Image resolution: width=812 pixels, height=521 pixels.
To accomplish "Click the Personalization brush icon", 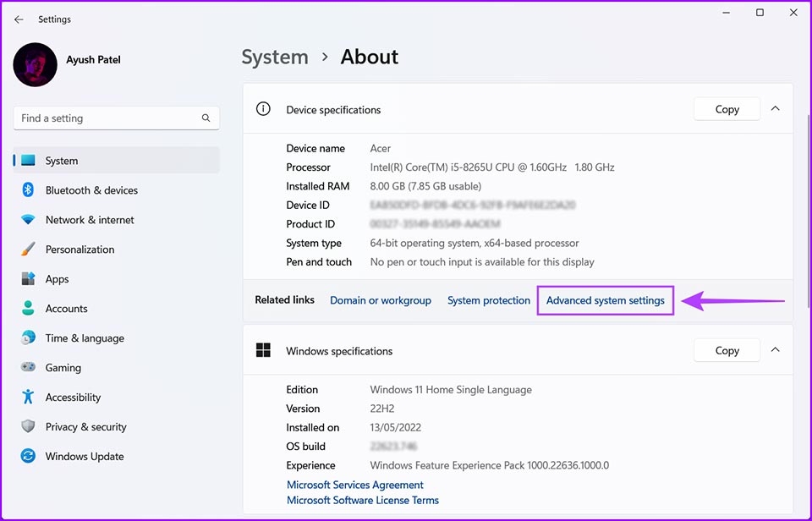I will point(26,250).
